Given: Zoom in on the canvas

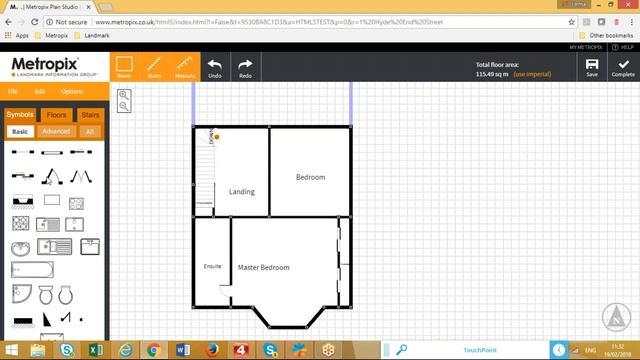Looking at the screenshot, I should [124, 95].
